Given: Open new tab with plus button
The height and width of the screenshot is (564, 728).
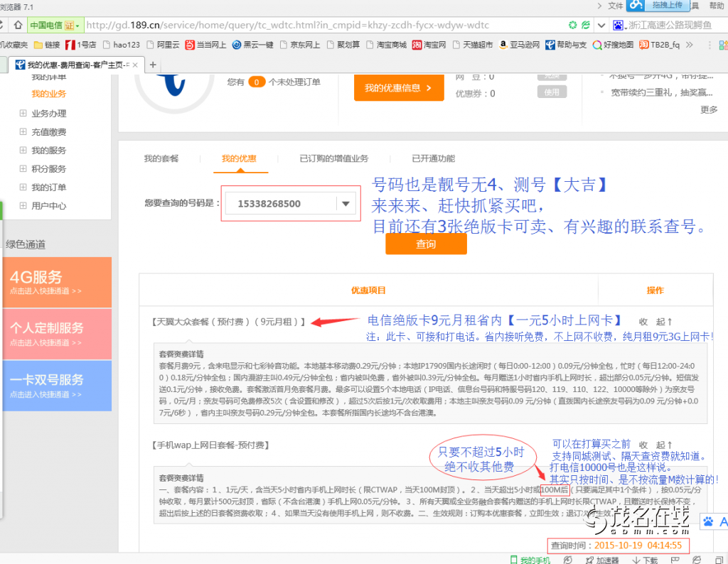Looking at the screenshot, I should pyautogui.click(x=153, y=65).
